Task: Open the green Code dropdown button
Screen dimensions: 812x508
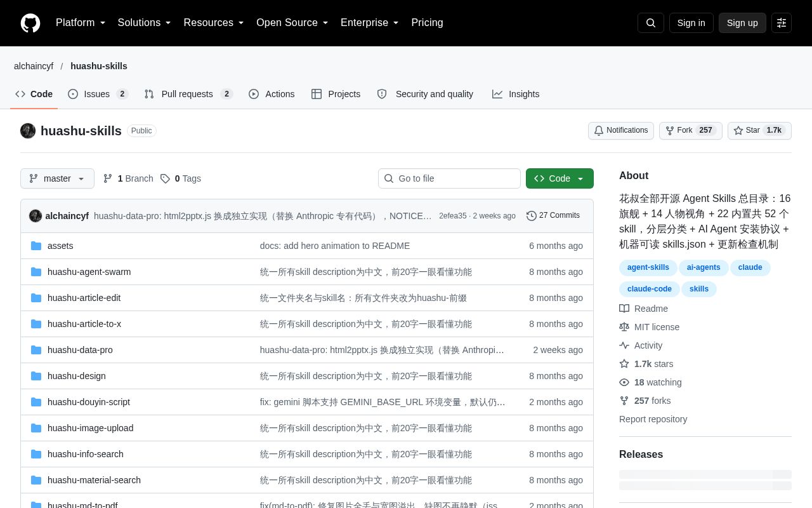Action: (560, 178)
